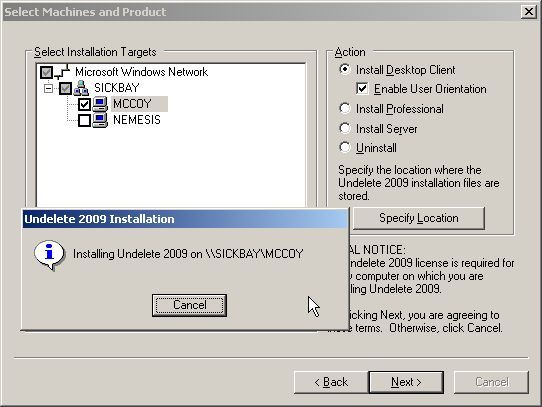Click the Next button
This screenshot has width=542, height=407.
[406, 382]
